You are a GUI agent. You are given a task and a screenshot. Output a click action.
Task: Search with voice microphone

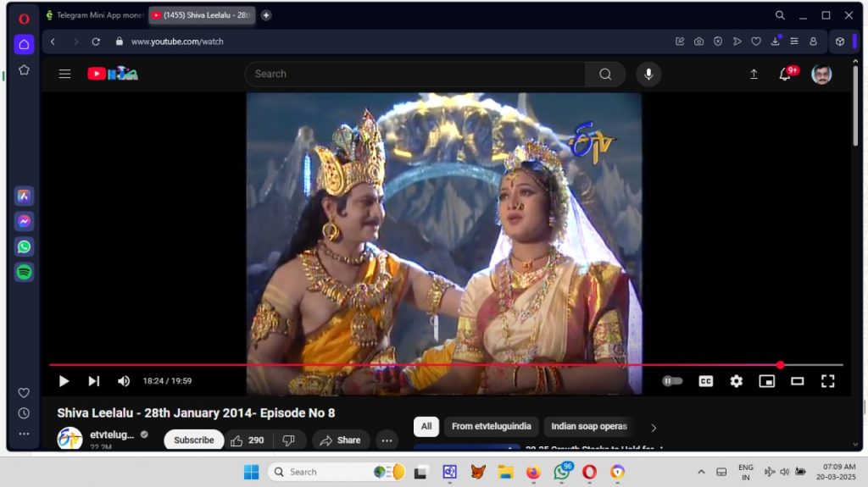pos(648,74)
